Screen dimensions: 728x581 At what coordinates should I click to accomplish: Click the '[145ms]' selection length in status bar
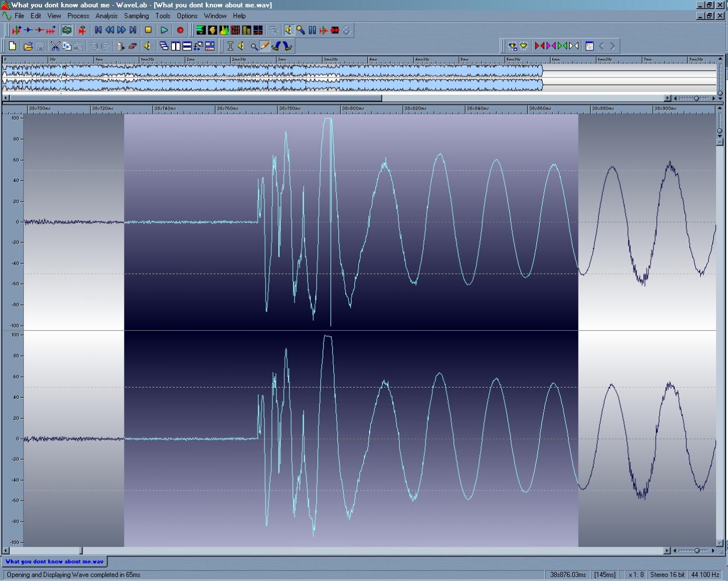click(605, 575)
